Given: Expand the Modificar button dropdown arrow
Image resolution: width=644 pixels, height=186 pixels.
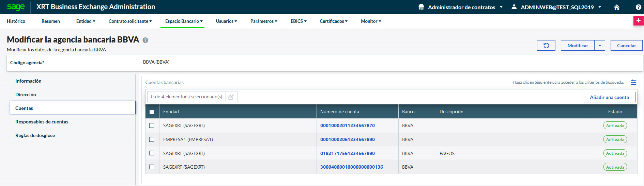Looking at the screenshot, I should pyautogui.click(x=600, y=46).
